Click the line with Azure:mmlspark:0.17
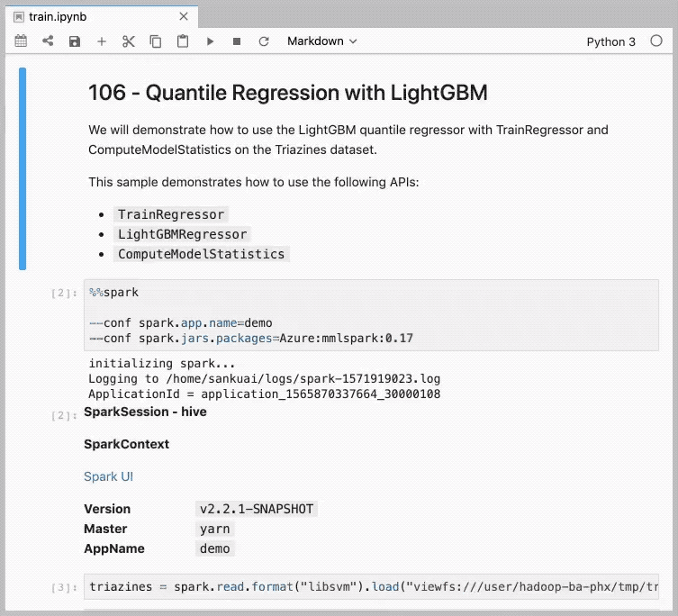 [x=251, y=339]
